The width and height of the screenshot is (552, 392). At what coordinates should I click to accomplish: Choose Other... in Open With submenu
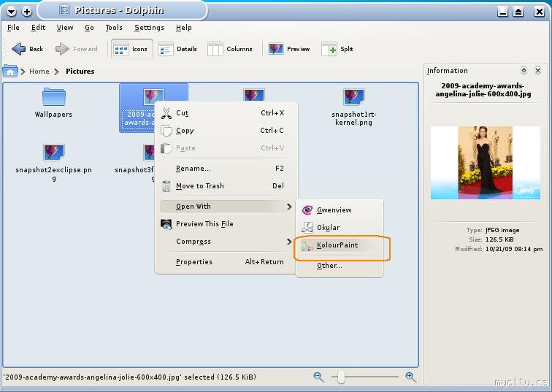click(x=340, y=266)
